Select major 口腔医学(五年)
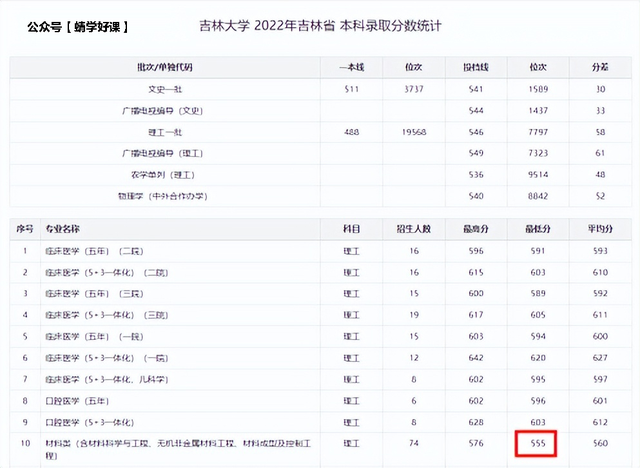The height and width of the screenshot is (468, 640). [77, 401]
